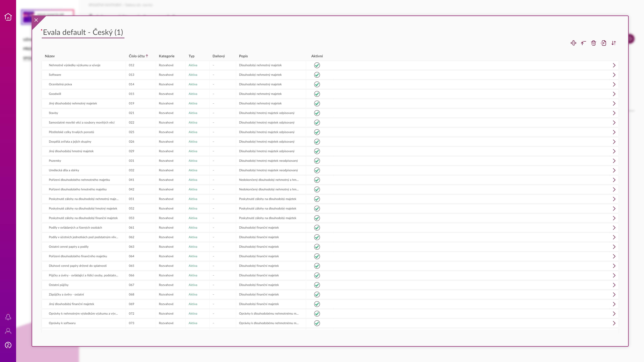
Task: Open details chevron for Umělecká díla a sbírky
Action: tap(614, 170)
